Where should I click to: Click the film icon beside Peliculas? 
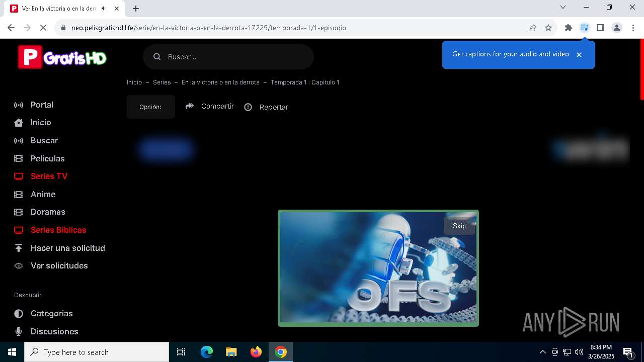click(19, 158)
